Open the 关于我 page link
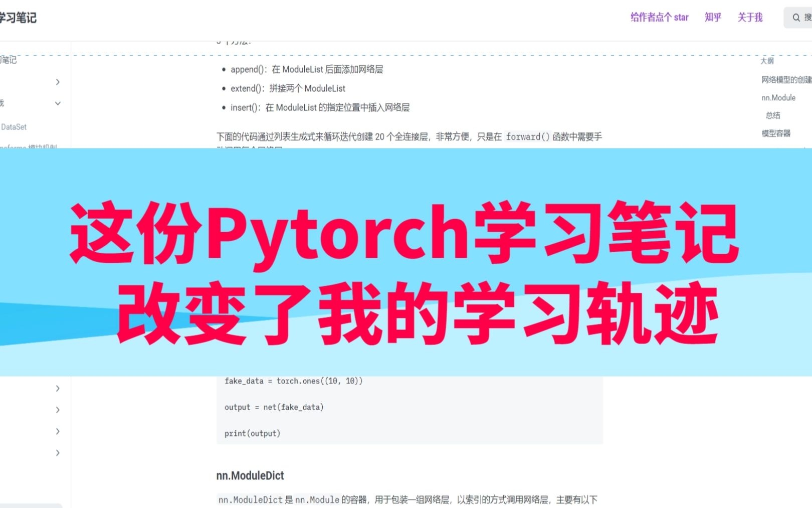 point(750,18)
